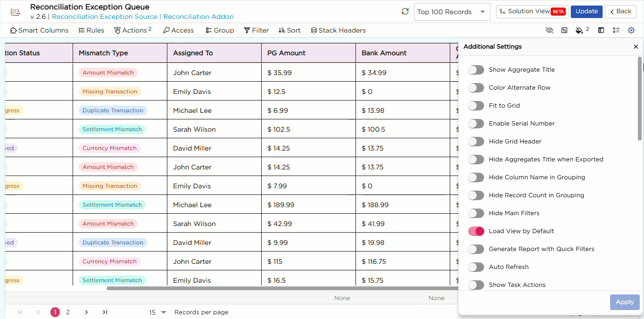Disable Load View by Default switch
This screenshot has width=644, height=319.
(x=476, y=231)
